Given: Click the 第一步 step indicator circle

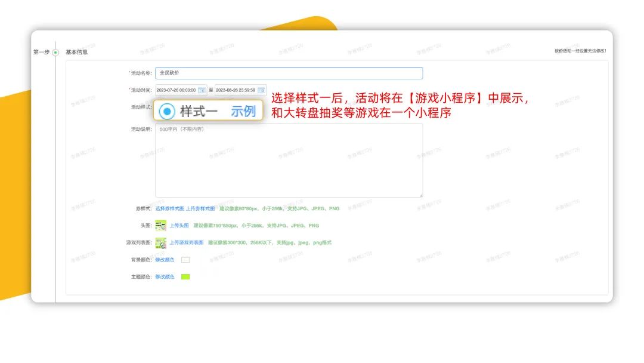Looking at the screenshot, I should pos(55,52).
